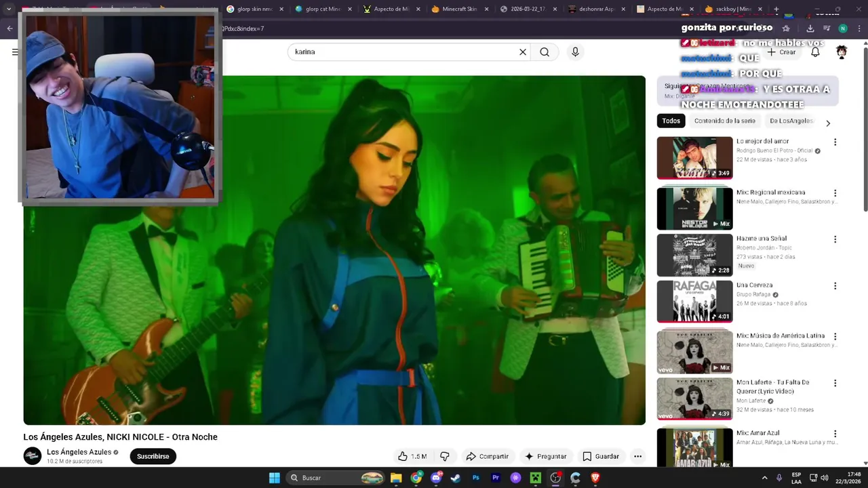Click the magnifying glass search button

545,52
